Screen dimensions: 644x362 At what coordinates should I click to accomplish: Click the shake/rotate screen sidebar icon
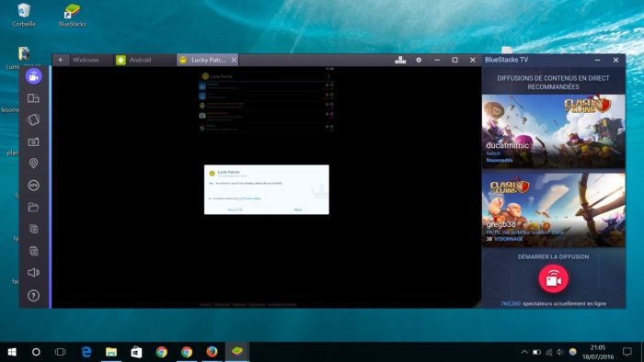tap(33, 119)
